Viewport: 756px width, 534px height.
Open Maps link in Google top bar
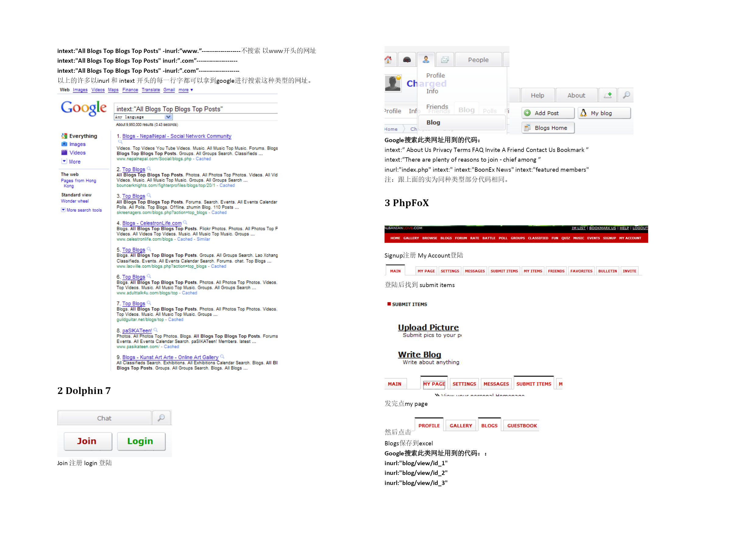(x=113, y=90)
